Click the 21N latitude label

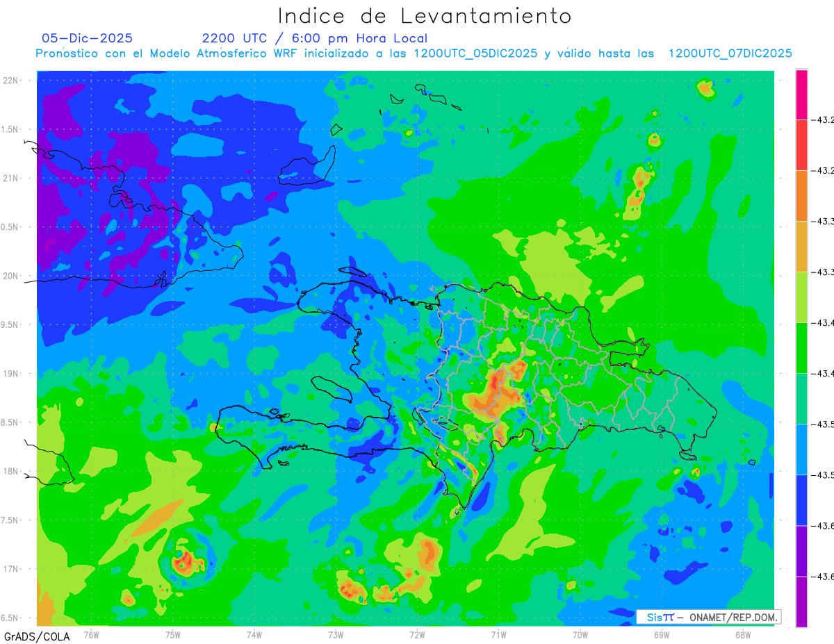[x=10, y=178]
